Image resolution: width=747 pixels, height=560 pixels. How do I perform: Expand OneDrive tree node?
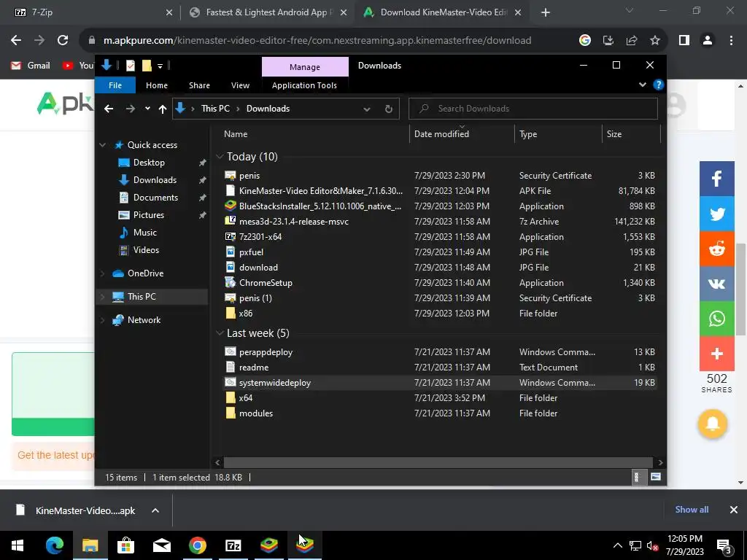coord(102,273)
